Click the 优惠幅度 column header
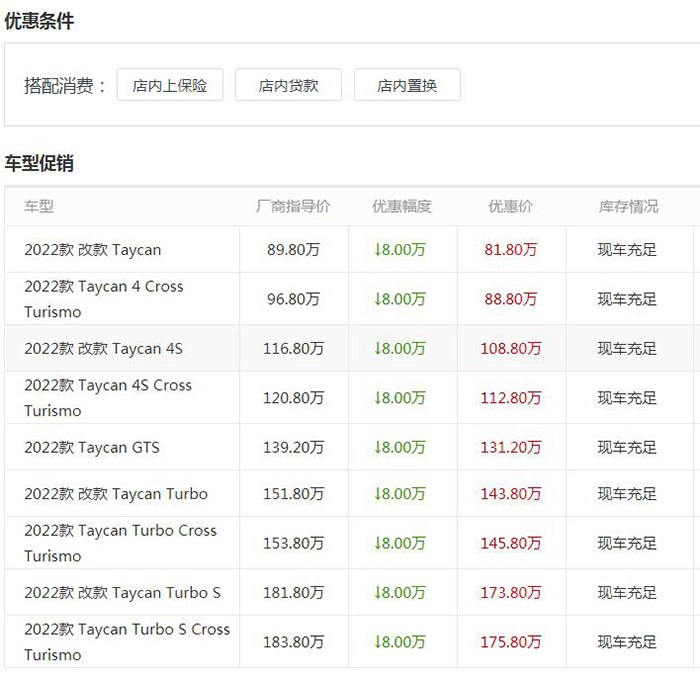The width and height of the screenshot is (700, 677). tap(402, 206)
